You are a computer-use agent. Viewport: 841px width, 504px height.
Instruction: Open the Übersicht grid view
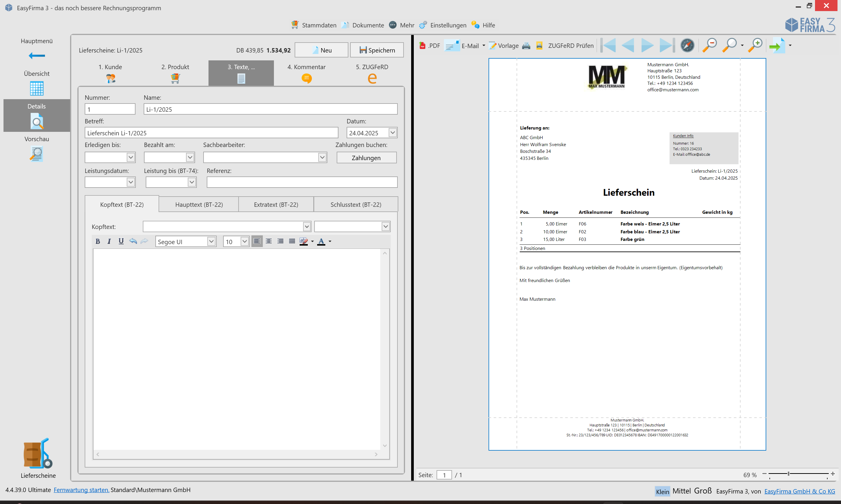[37, 88]
